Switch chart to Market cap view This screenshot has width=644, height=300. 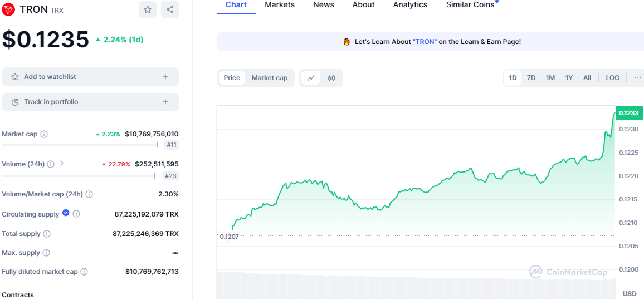pos(270,78)
